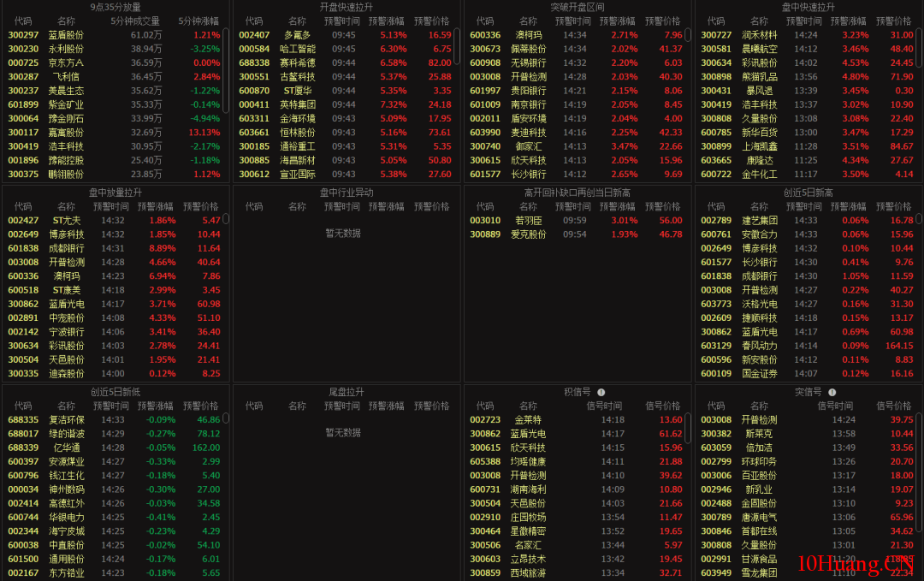Click the info icon beside 突信号 title

[832, 392]
